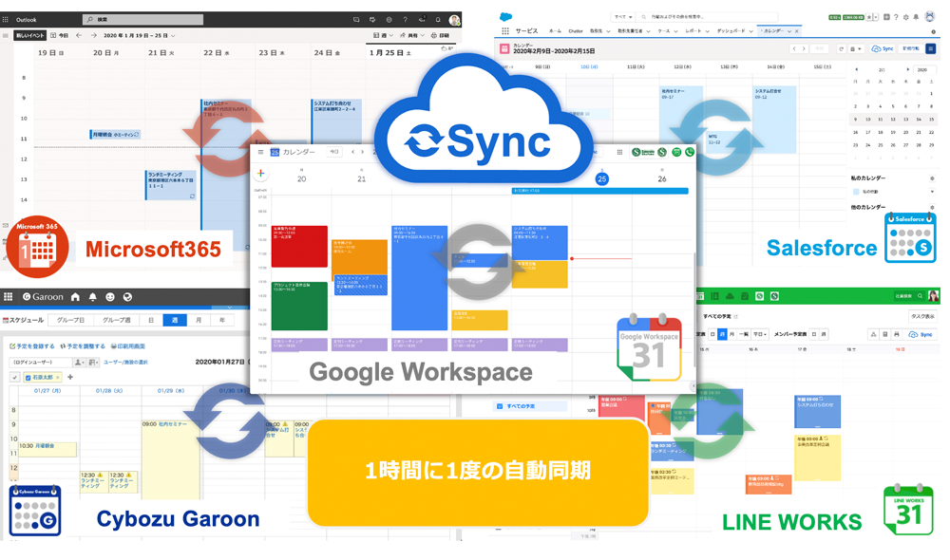The width and height of the screenshot is (950, 560).
Task: Click the LINE WORKS Sync button
Action: [x=921, y=334]
